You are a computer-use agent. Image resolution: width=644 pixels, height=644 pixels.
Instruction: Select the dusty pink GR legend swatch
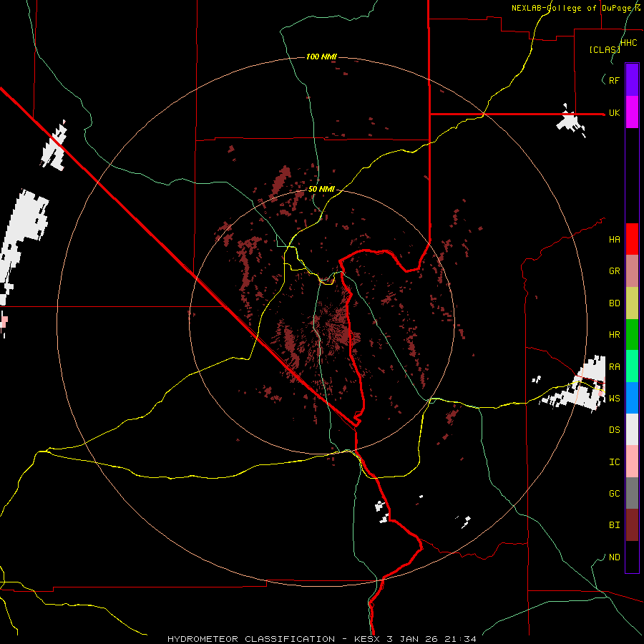coord(632,271)
